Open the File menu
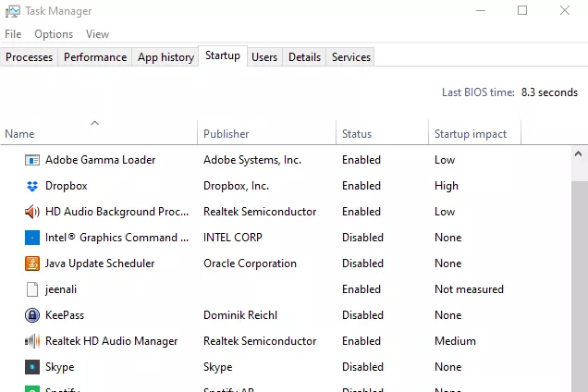The width and height of the screenshot is (588, 392). [x=13, y=34]
